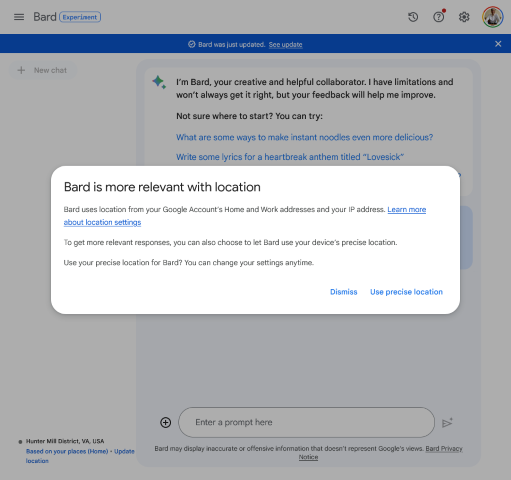The width and height of the screenshot is (511, 480).
Task: Click the Experiment badge next to Bard
Action: [80, 17]
